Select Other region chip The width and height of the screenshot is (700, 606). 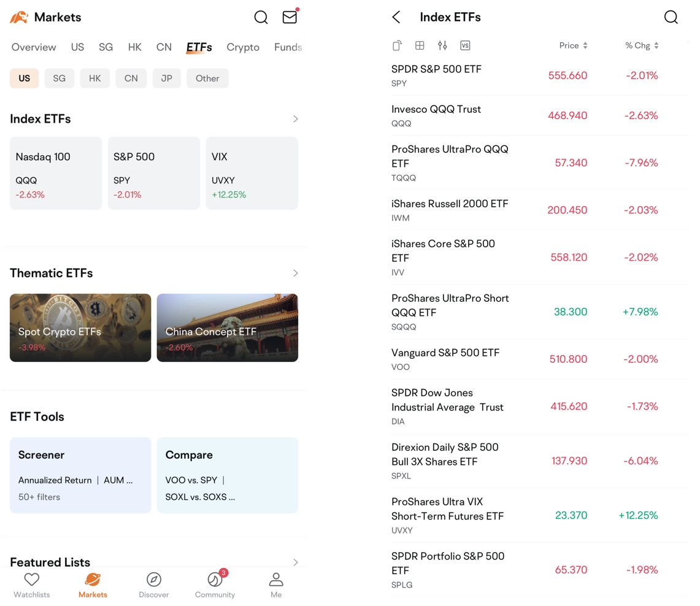point(207,78)
